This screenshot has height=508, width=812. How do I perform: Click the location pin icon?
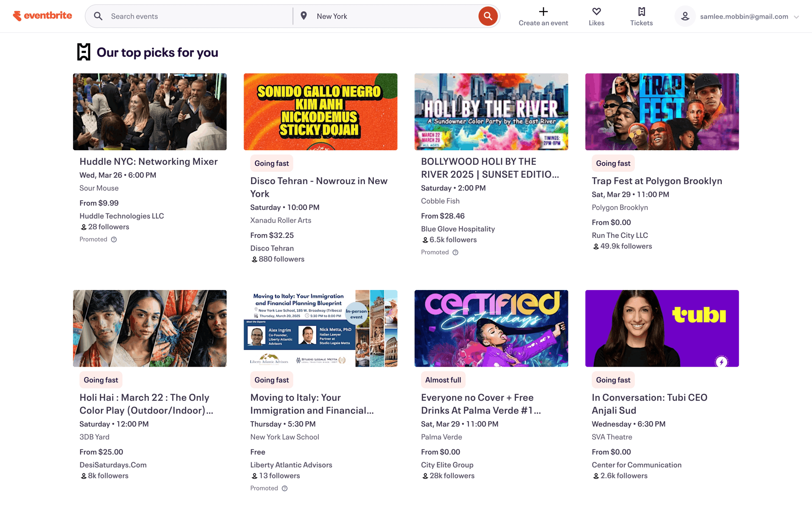(x=304, y=16)
